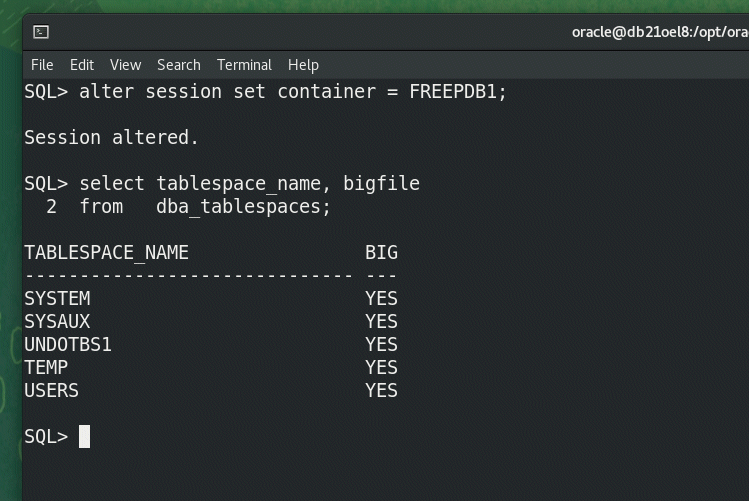Open the View menu

coord(125,65)
